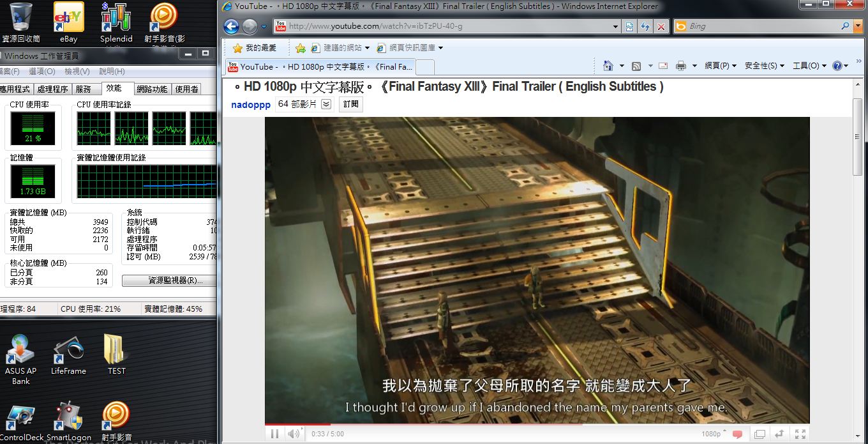The width and height of the screenshot is (868, 444).
Task: Open the 我的最愛 favorites button
Action: pyautogui.click(x=255, y=48)
